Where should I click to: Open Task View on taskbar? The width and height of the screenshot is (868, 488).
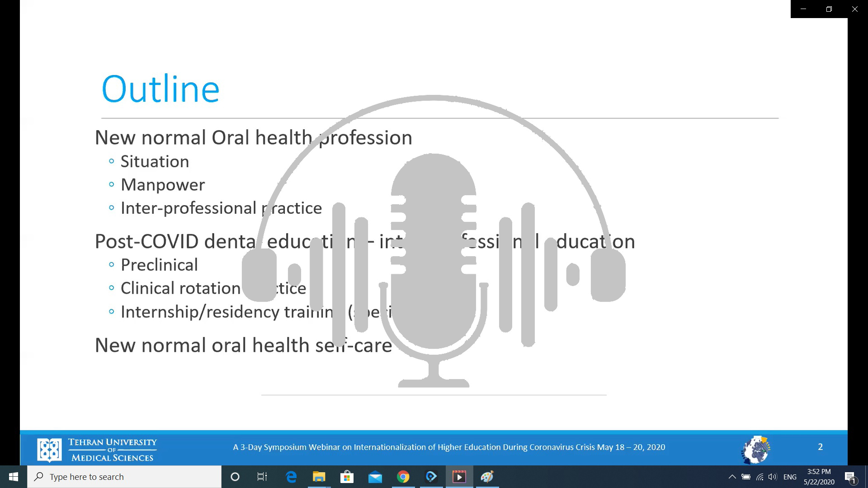click(262, 477)
